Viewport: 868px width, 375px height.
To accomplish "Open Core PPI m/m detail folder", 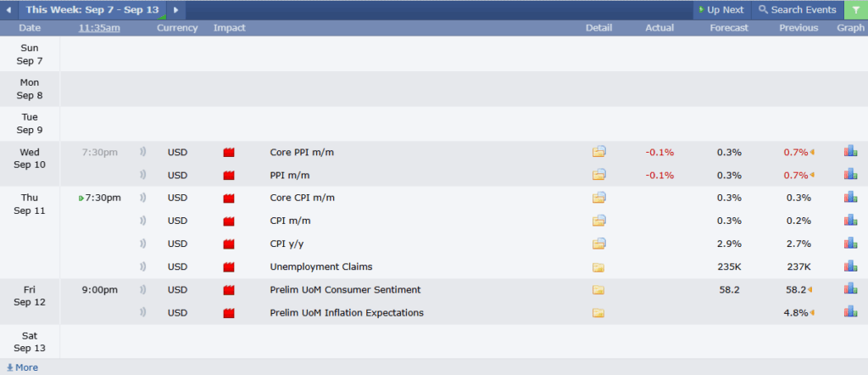I will [x=599, y=152].
